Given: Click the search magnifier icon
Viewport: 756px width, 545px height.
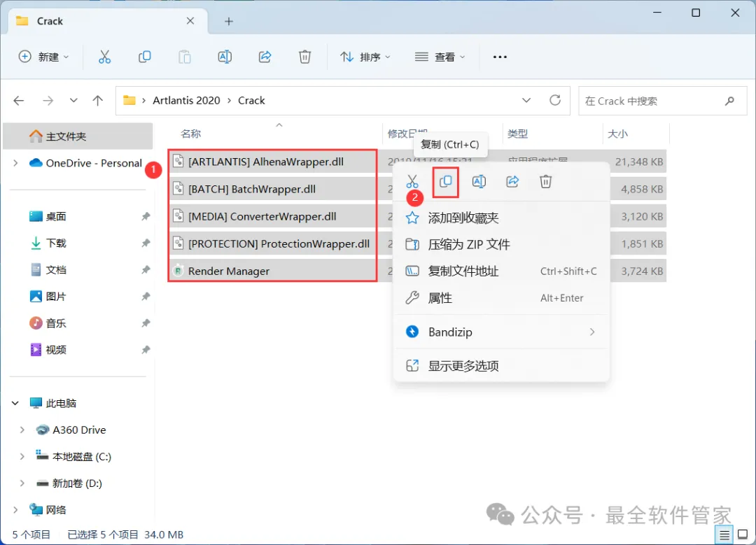Looking at the screenshot, I should click(729, 101).
